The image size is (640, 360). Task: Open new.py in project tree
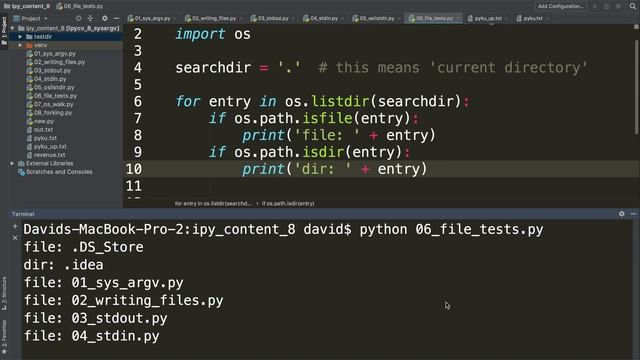(x=44, y=121)
